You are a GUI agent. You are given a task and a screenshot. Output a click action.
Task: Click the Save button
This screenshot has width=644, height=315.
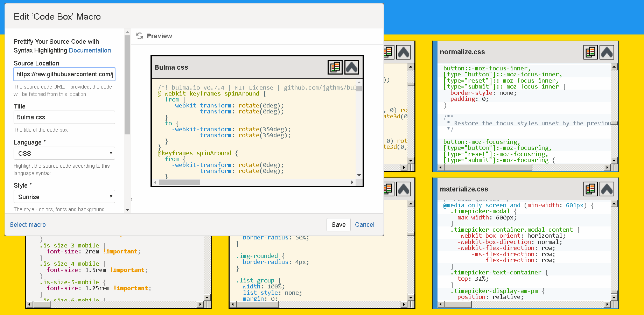click(338, 225)
